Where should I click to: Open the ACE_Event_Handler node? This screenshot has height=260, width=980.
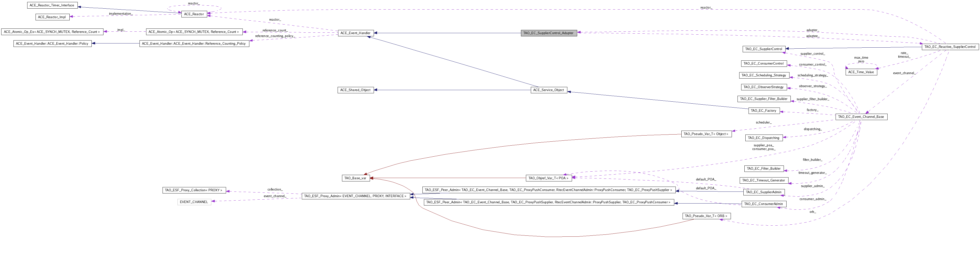point(355,33)
